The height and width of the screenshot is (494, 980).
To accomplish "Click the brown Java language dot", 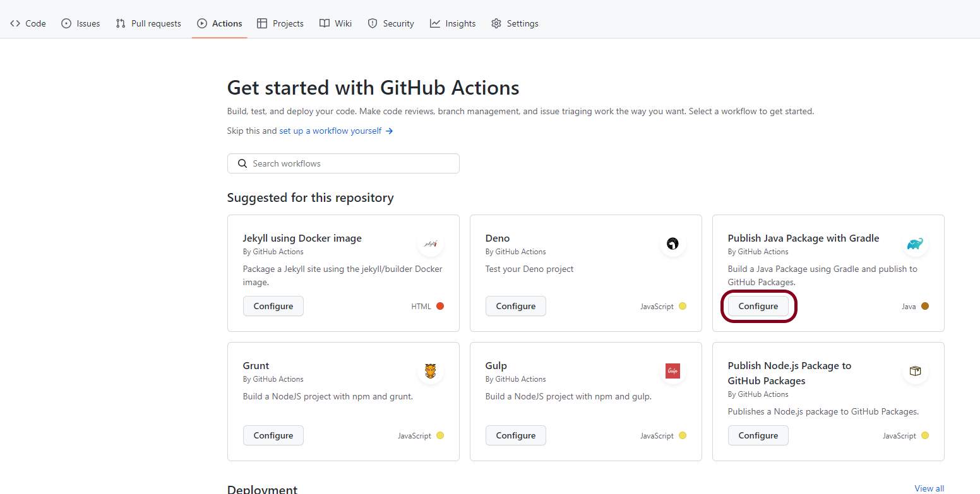I will (925, 306).
